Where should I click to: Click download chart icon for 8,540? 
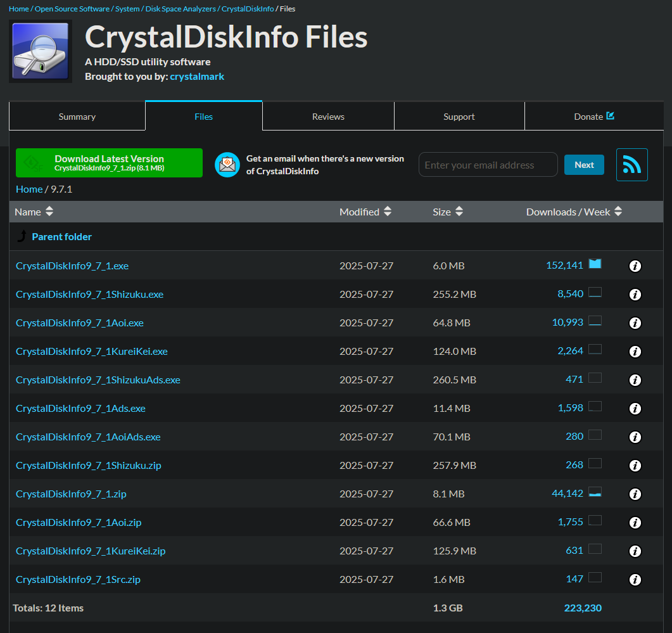tap(595, 293)
